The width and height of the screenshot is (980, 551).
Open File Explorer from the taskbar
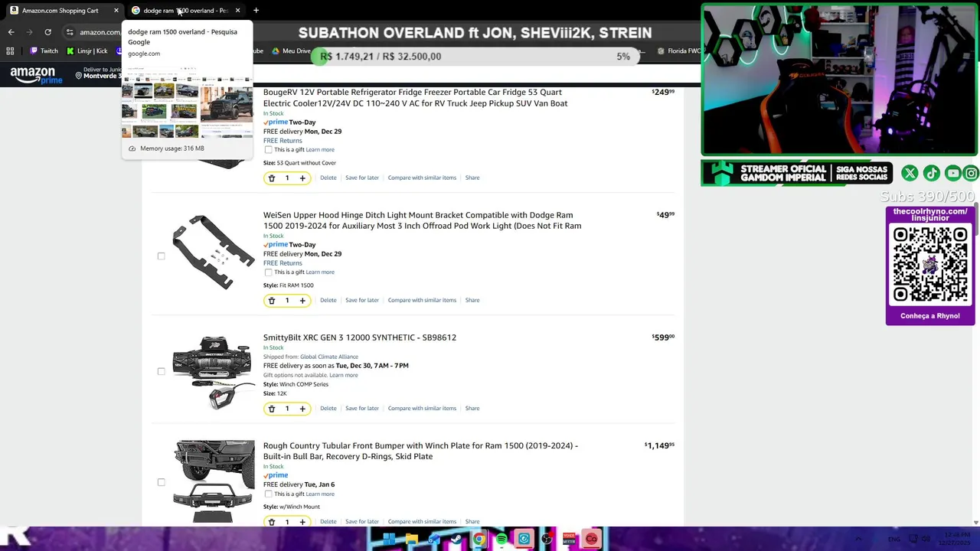point(412,540)
